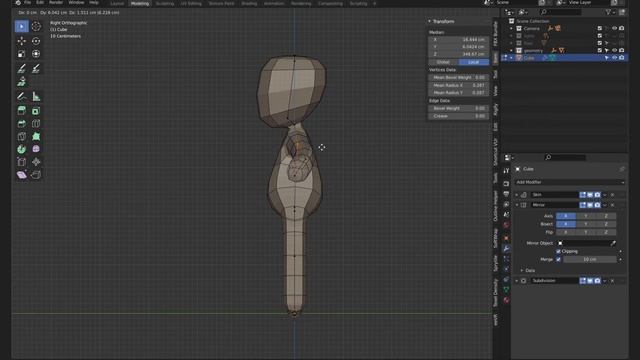Choose the Knife tool

click(22, 136)
